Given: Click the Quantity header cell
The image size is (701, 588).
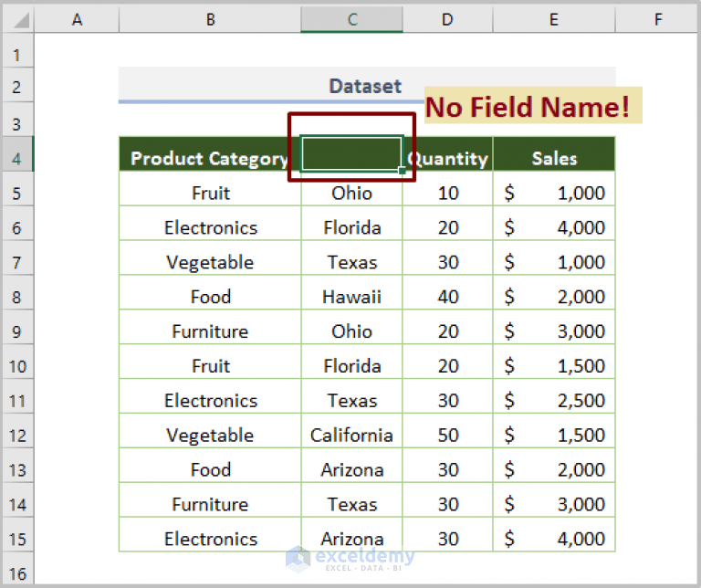Looking at the screenshot, I should point(447,154).
